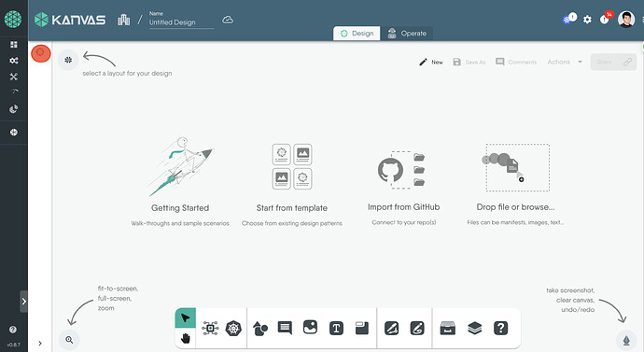Expand the left sidebar chevron handle

click(24, 302)
